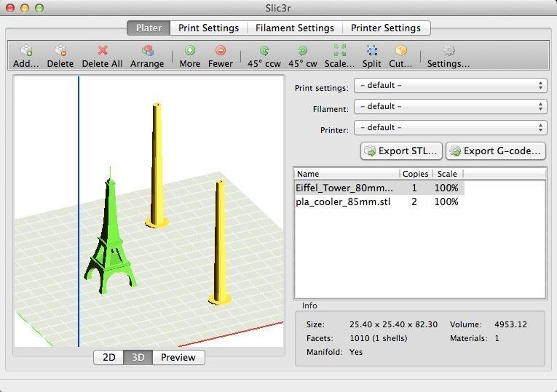
Task: Click the Export STL… button
Action: click(x=401, y=151)
